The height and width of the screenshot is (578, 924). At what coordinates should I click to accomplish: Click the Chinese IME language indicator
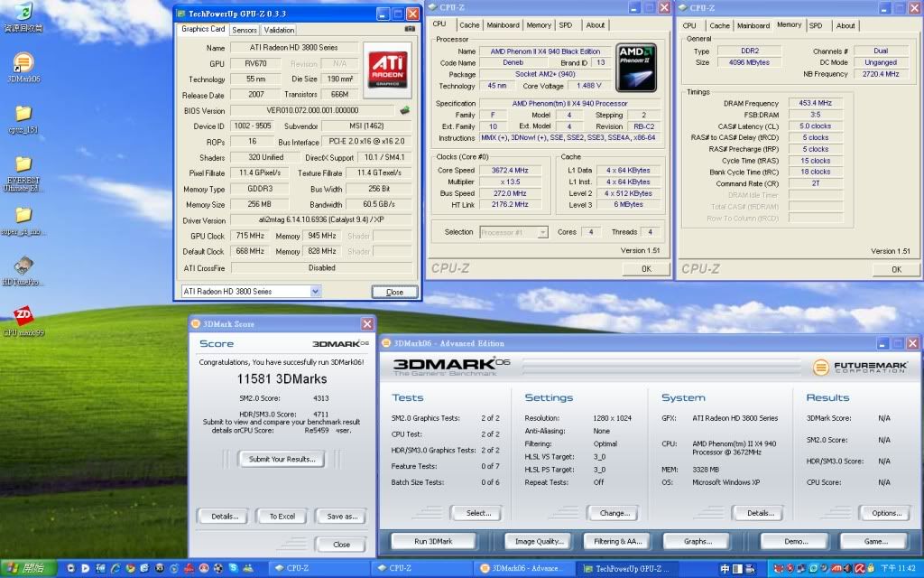click(725, 569)
